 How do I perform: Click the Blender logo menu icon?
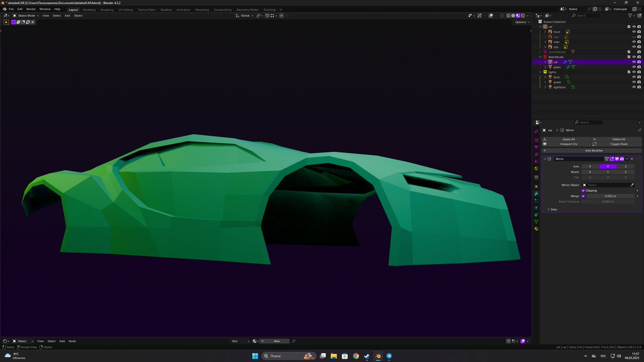tap(4, 9)
